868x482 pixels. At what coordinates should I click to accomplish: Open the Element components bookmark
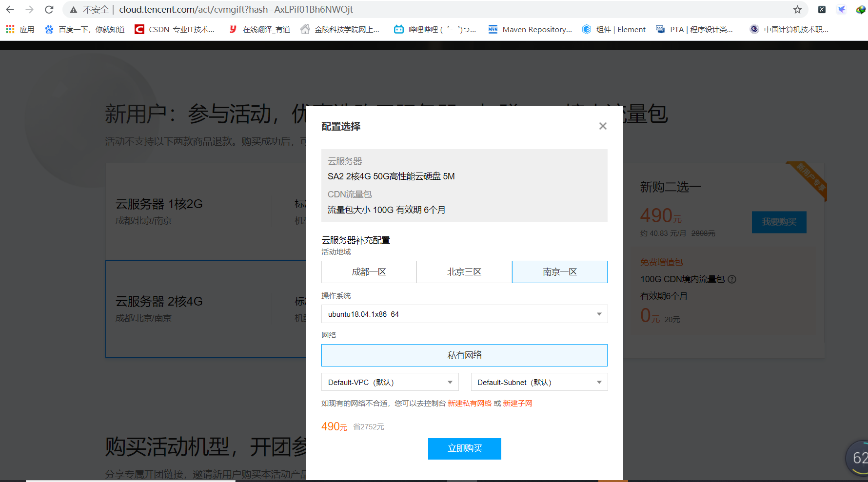[x=614, y=29]
